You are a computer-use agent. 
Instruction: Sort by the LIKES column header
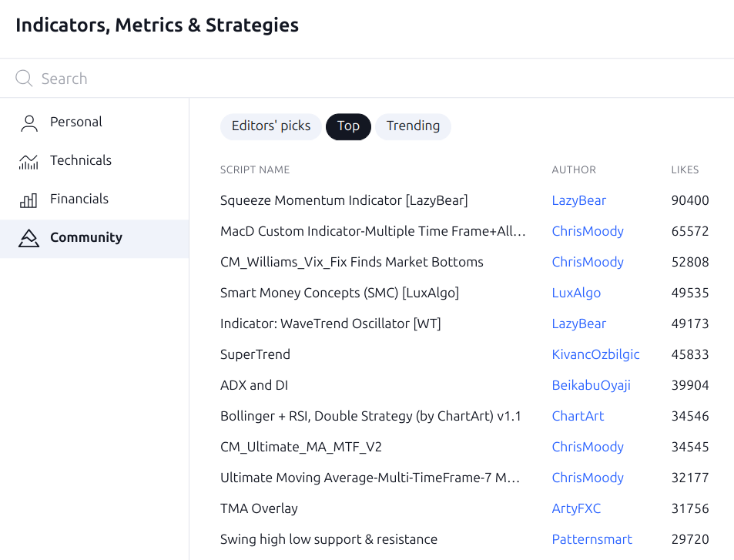684,169
